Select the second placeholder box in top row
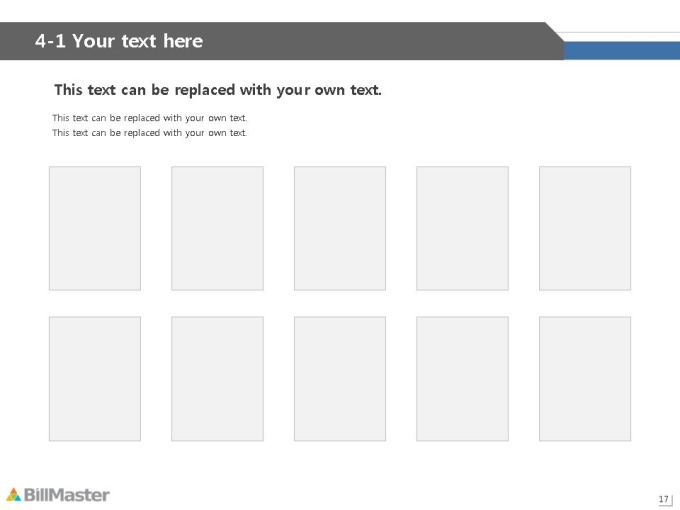 click(217, 228)
